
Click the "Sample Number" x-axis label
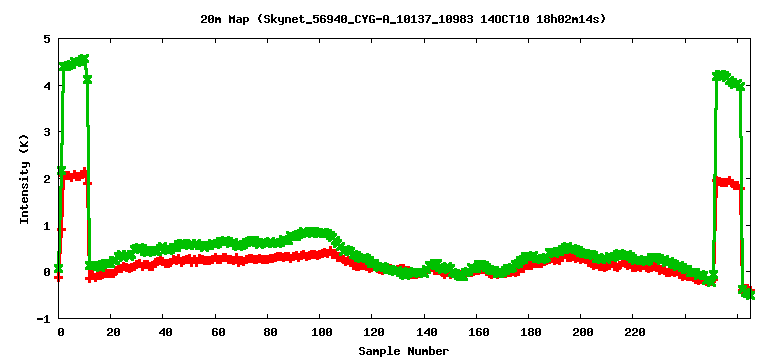coord(404,351)
